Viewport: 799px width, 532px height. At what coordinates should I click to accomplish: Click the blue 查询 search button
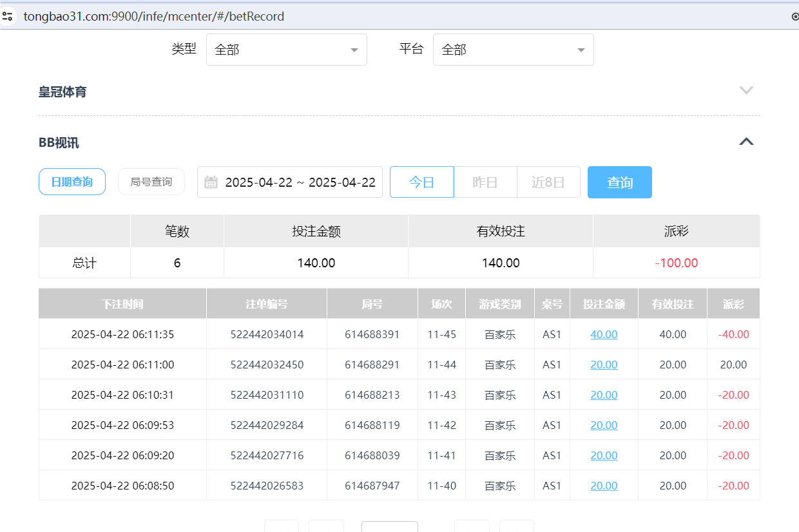619,182
